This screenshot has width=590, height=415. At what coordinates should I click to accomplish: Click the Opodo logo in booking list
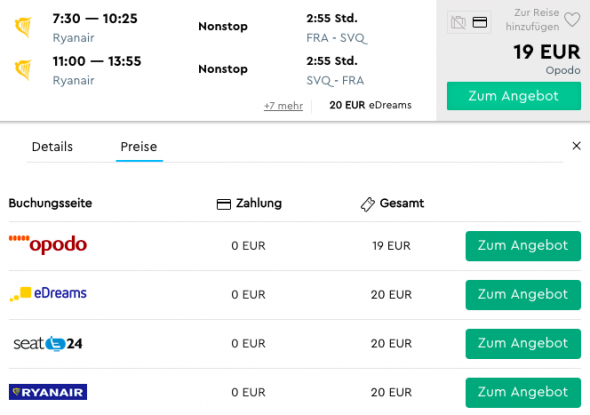48,245
